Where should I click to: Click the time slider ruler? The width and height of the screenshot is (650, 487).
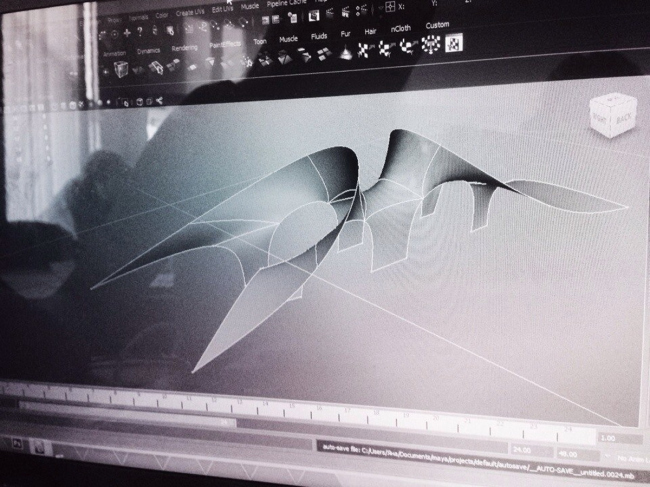[300, 401]
